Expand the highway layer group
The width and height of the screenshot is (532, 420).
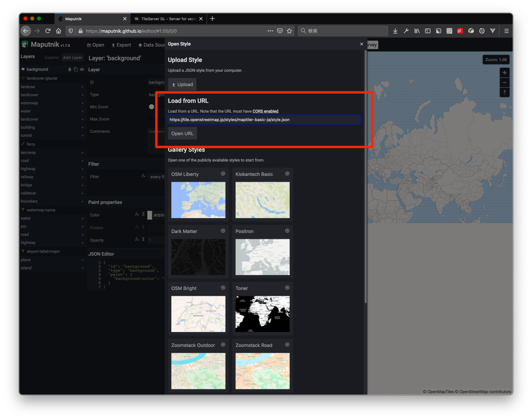pyautogui.click(x=82, y=169)
